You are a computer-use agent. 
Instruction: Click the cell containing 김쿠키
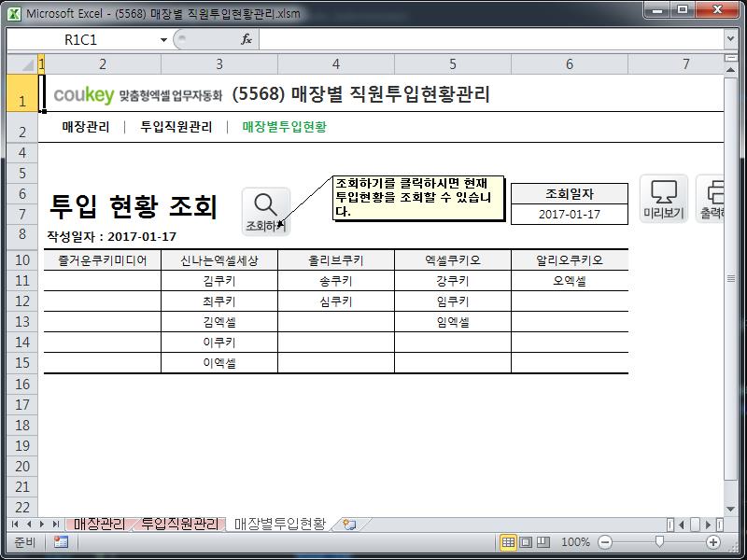(219, 281)
